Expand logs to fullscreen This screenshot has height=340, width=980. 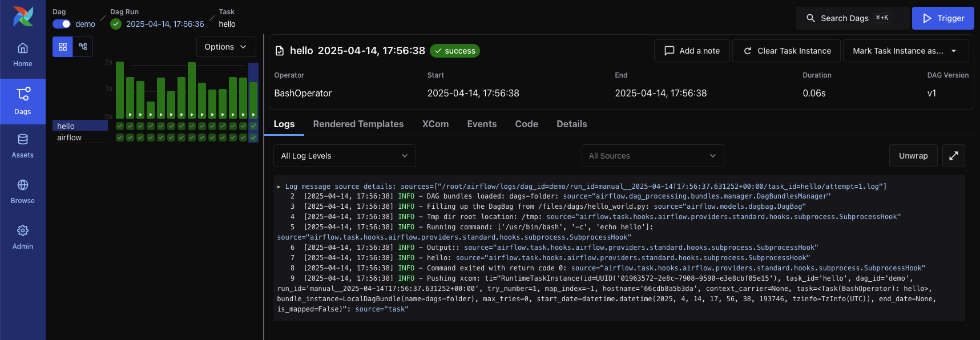tap(953, 156)
